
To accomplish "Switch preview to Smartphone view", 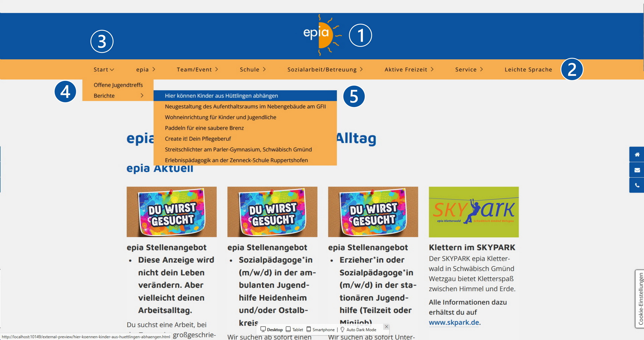I will click(320, 330).
